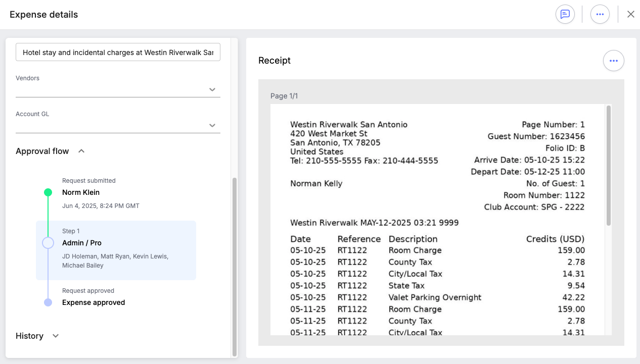Click the State Tax line description
640x364 pixels.
pos(407,286)
